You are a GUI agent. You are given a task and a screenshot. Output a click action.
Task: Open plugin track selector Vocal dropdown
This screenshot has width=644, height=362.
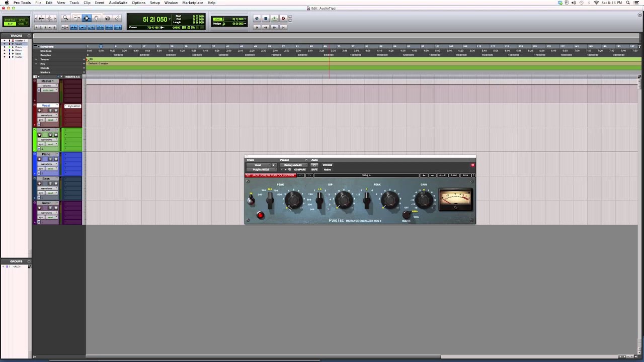pos(258,165)
